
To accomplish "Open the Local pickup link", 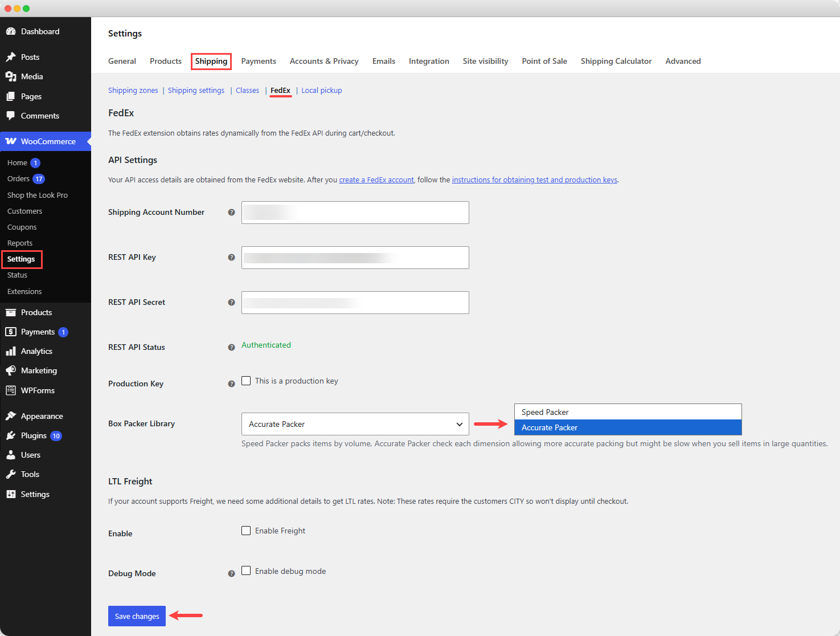I will pos(322,91).
